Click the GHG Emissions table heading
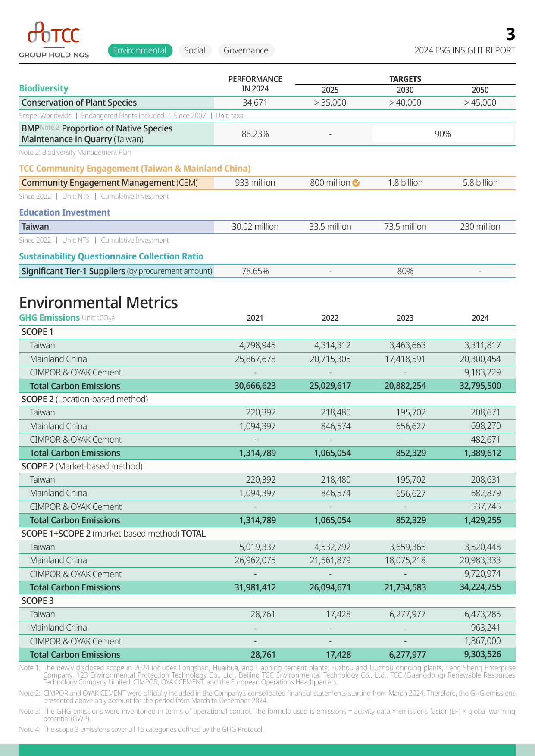The image size is (535, 756). click(50, 318)
